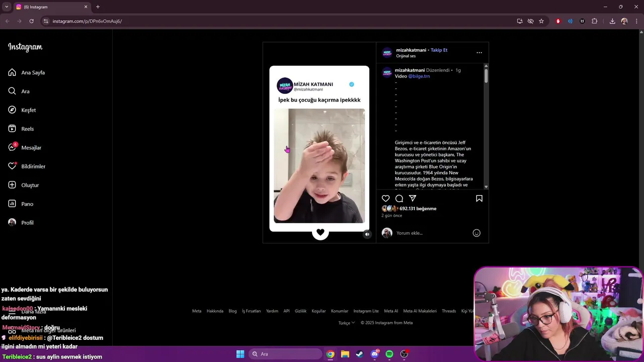
Task: Open the Chrome extensions puzzle icon
Action: coord(595,21)
